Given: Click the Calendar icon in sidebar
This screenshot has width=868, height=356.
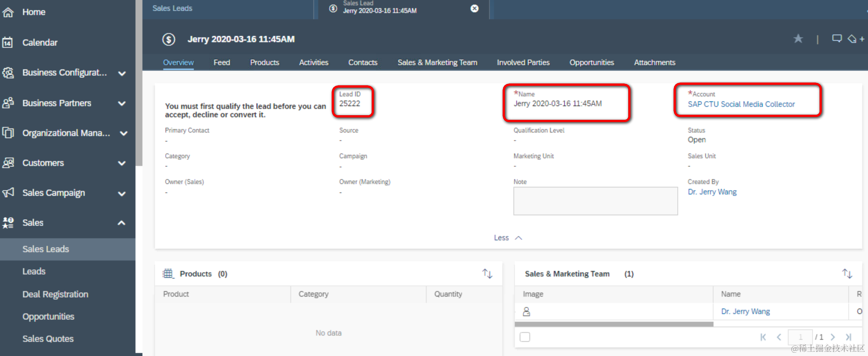Looking at the screenshot, I should click(8, 43).
